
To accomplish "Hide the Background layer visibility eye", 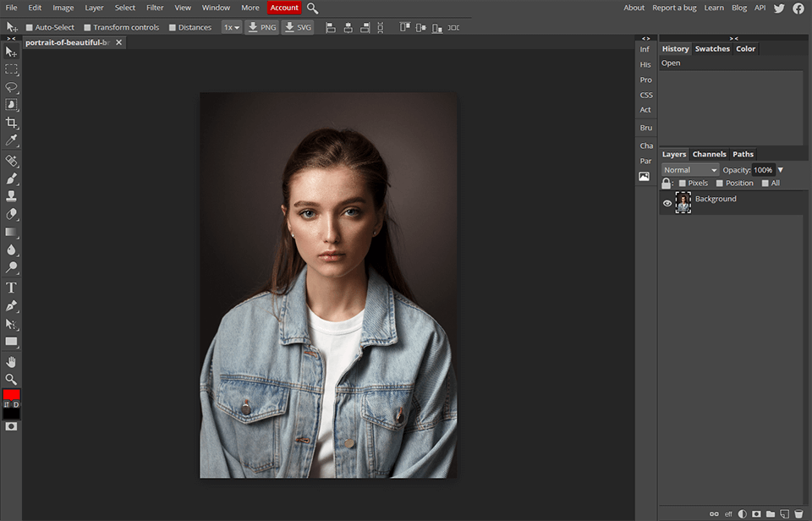I will [x=667, y=202].
